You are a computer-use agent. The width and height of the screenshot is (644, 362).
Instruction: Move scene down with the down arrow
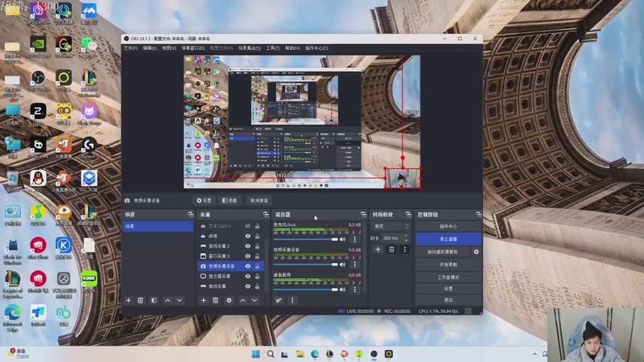pos(180,300)
